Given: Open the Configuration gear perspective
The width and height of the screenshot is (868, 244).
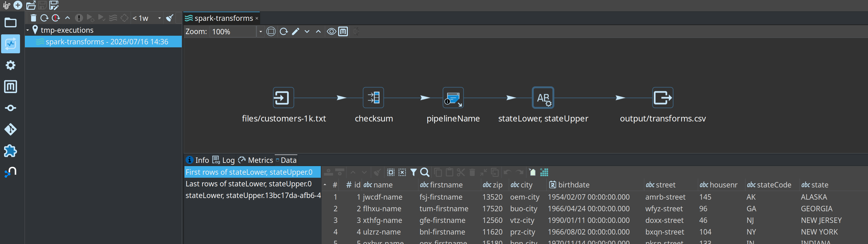Looking at the screenshot, I should pos(11,65).
